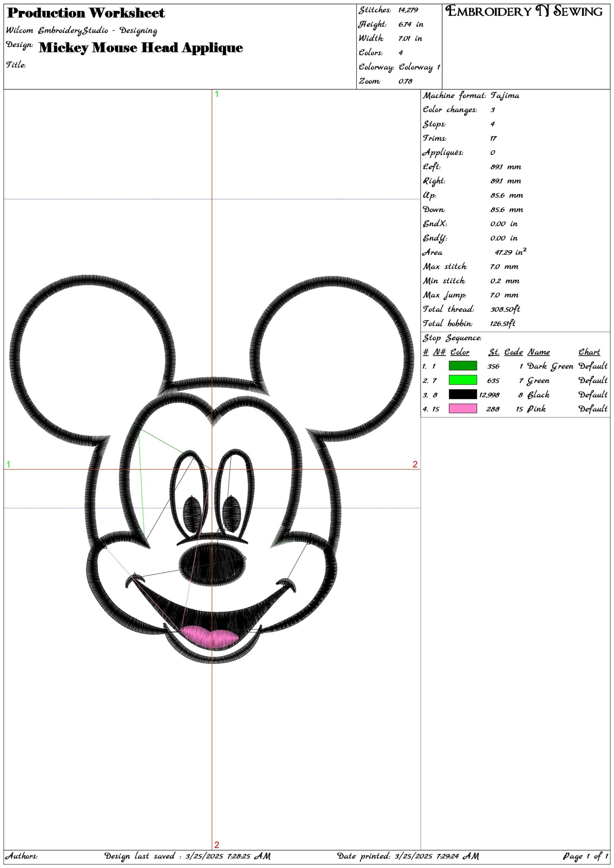Click the 'Right:' extent label
614x868 pixels.
pos(434,181)
